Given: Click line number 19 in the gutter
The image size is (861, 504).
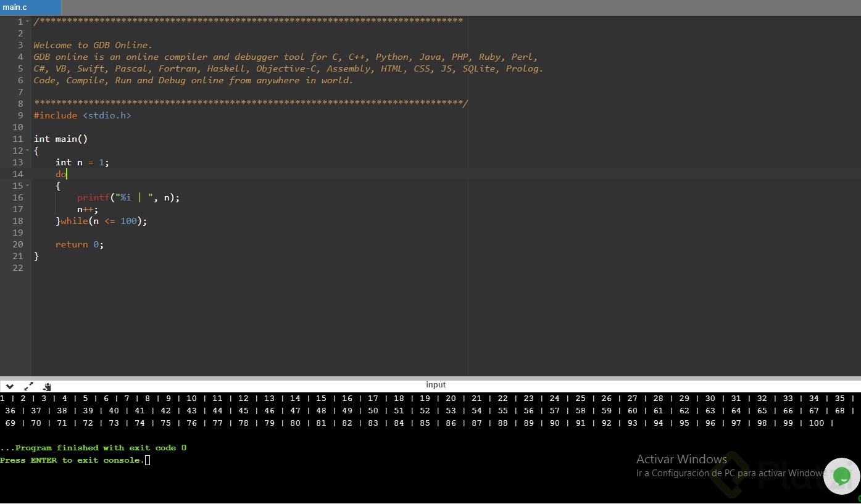Looking at the screenshot, I should click(17, 233).
